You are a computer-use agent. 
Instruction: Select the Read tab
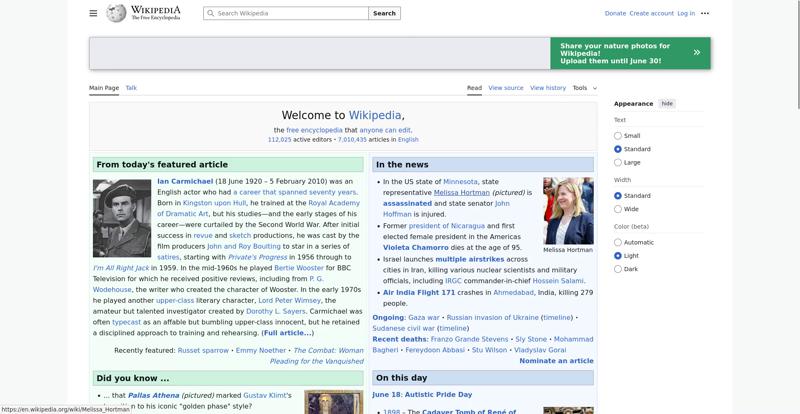coord(474,88)
